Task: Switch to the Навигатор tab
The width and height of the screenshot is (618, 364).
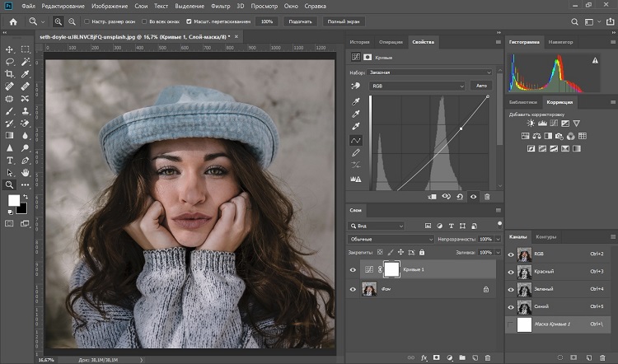Action: 560,42
